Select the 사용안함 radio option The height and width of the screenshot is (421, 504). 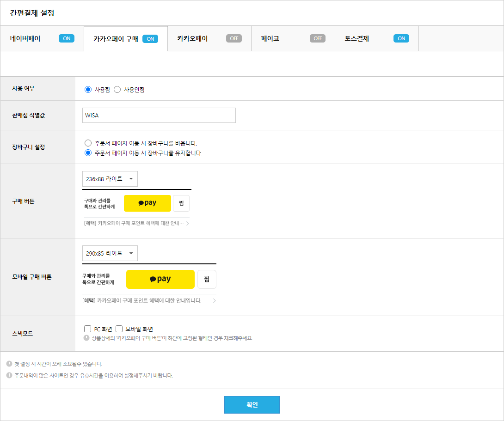point(117,90)
